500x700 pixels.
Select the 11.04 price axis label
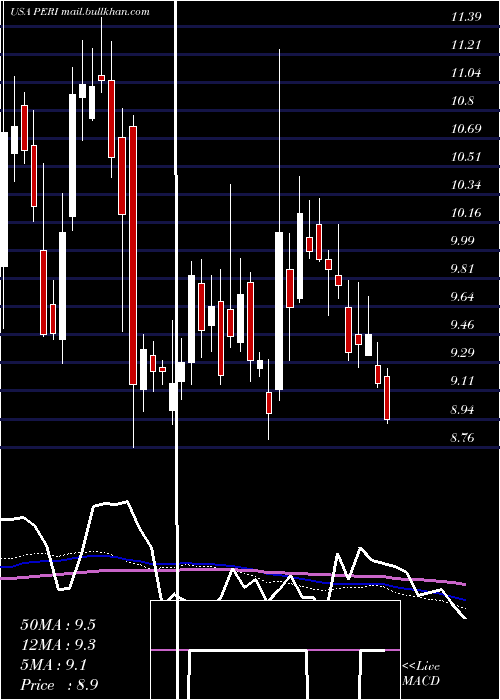pos(466,73)
